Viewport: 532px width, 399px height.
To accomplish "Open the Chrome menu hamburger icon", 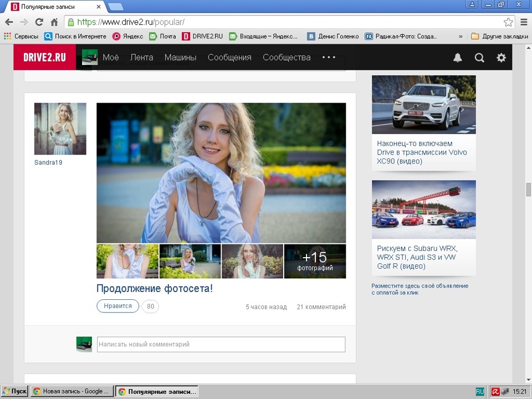I will 523,22.
